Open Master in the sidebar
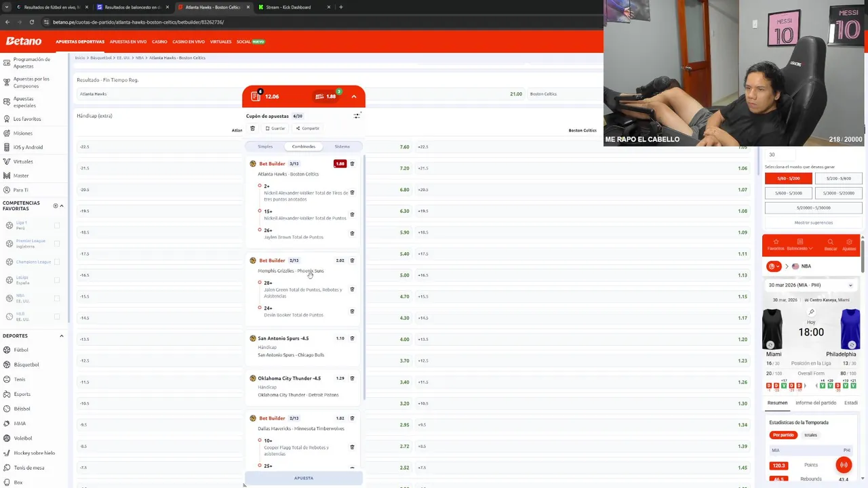Viewport: 868px width, 488px height. coord(21,176)
